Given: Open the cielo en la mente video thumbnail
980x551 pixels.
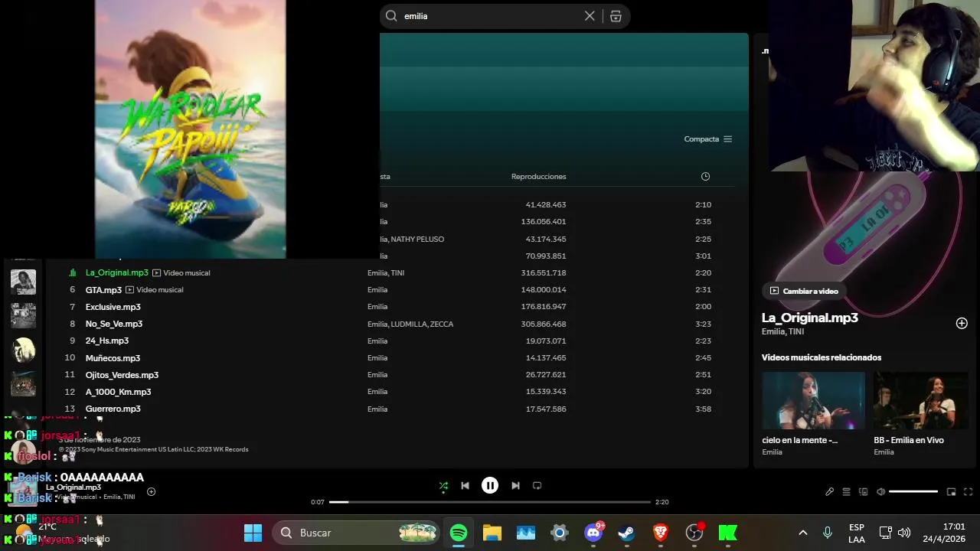Looking at the screenshot, I should [813, 400].
